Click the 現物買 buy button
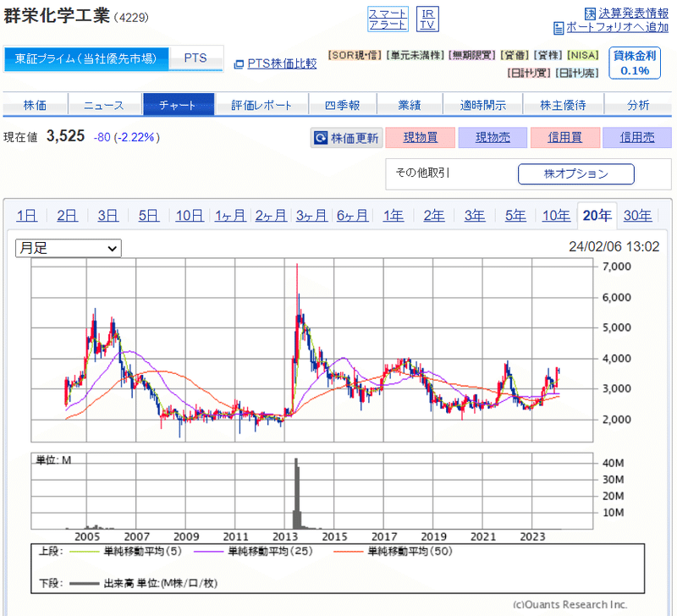The width and height of the screenshot is (677, 616). 421,137
